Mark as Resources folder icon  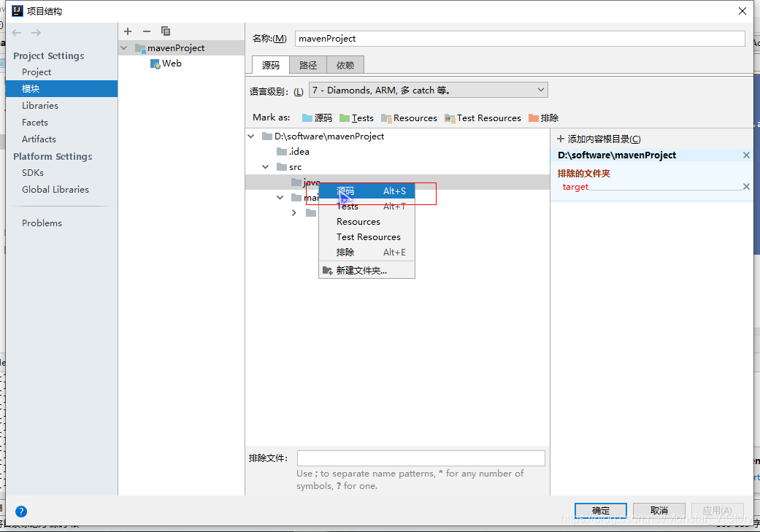click(386, 117)
